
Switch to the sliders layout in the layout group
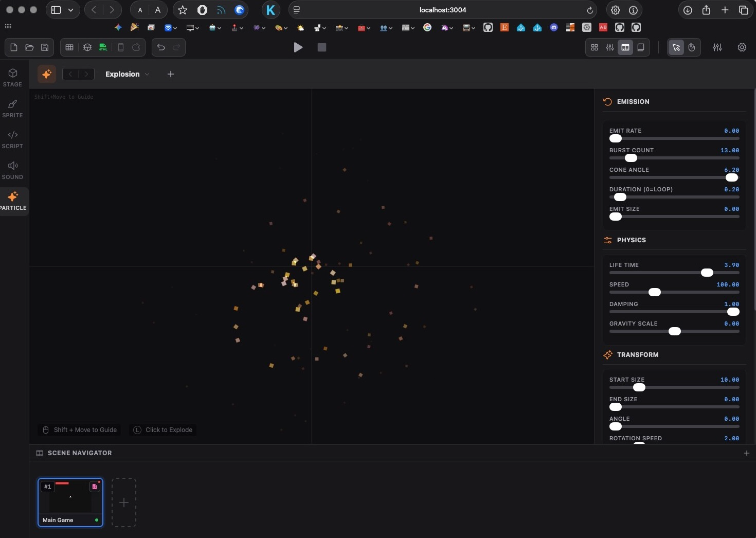(x=610, y=47)
